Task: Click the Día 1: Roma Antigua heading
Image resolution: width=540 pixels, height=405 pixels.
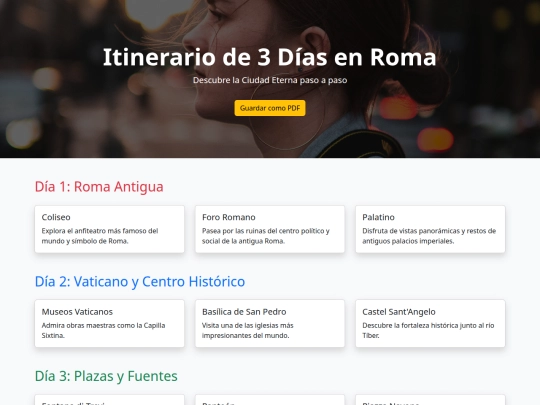Action: [99, 187]
